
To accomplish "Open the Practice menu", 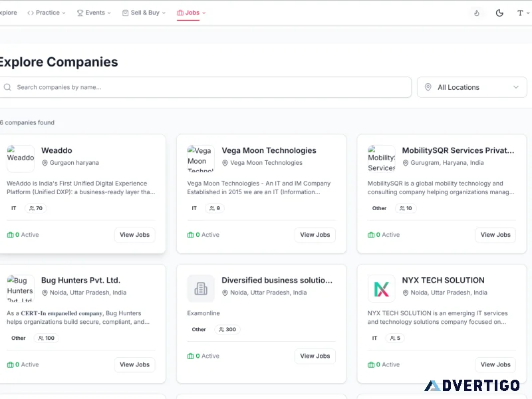I will [x=47, y=13].
